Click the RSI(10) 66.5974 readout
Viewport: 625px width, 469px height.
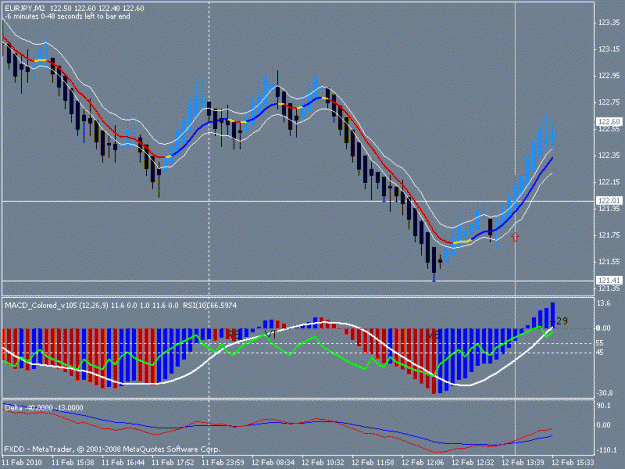tap(210, 306)
